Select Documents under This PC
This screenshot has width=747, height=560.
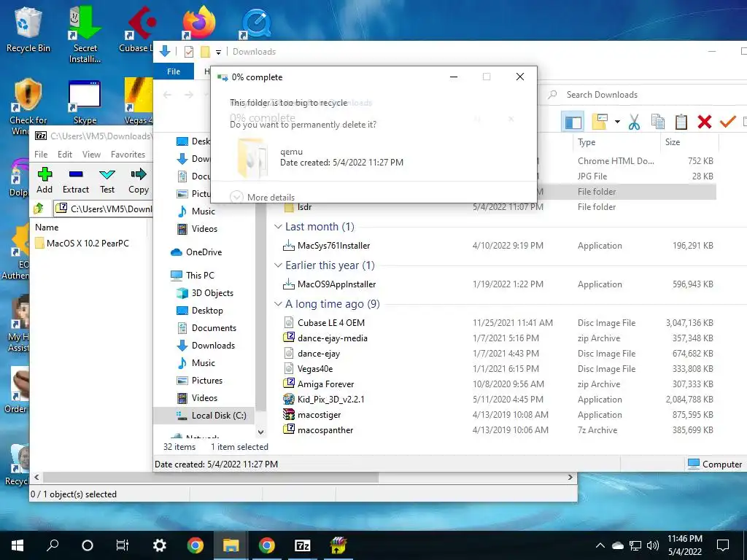tap(214, 327)
